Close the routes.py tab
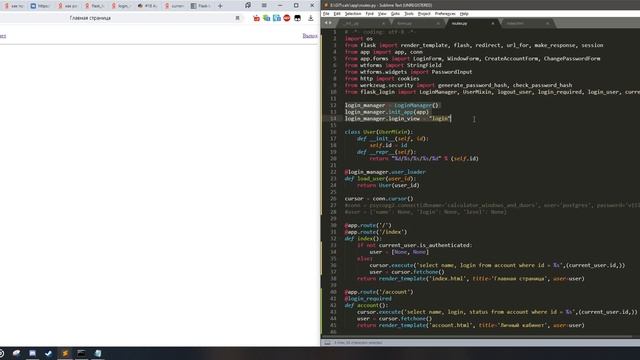This screenshot has height=360, width=640. click(493, 24)
